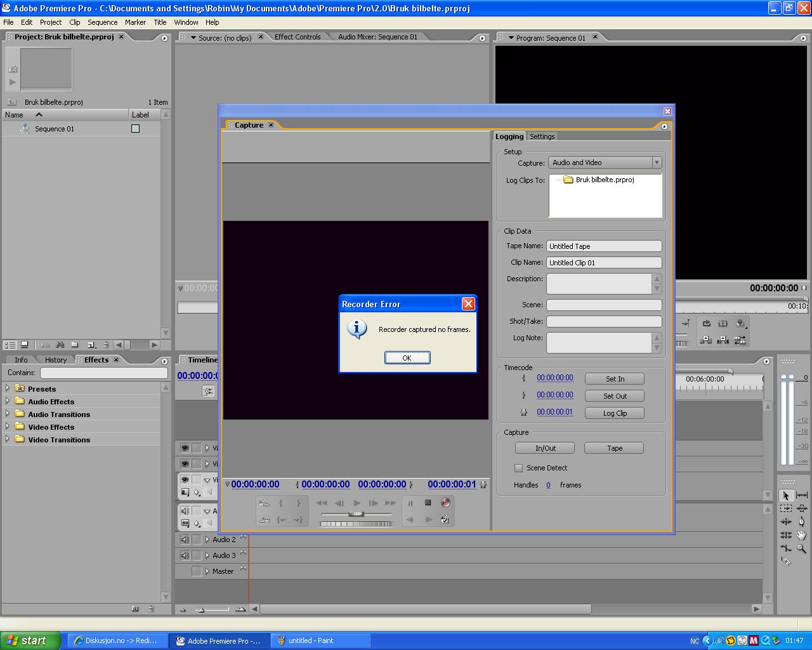This screenshot has width=812, height=650.
Task: Click the Stop button in Capture transport
Action: tap(428, 503)
